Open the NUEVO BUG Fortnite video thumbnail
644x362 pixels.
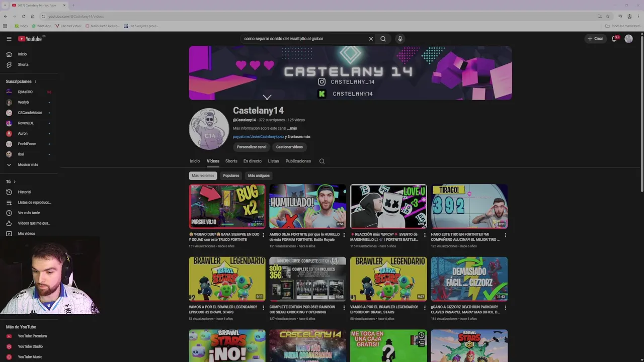point(227,206)
